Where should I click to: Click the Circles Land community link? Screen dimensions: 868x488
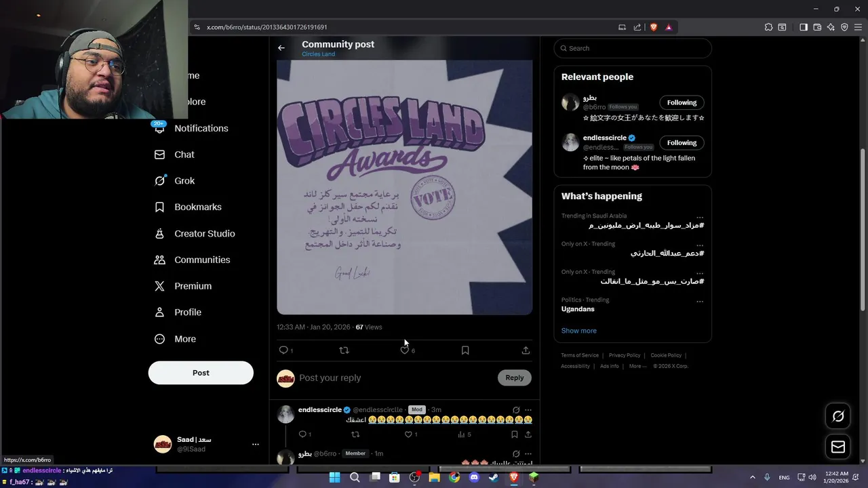point(318,54)
